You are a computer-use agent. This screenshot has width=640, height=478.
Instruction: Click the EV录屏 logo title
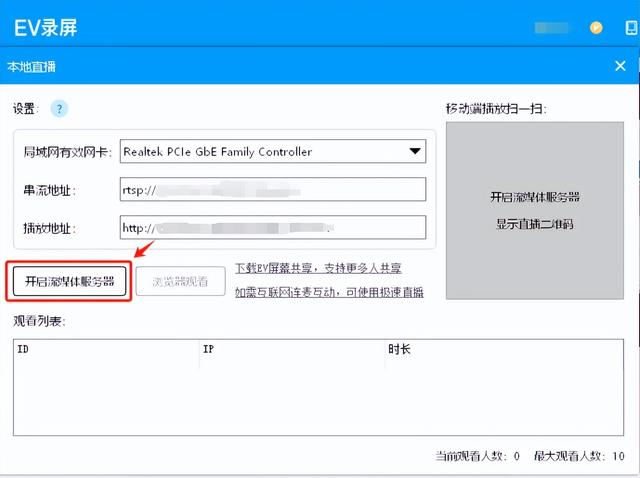pos(45,28)
